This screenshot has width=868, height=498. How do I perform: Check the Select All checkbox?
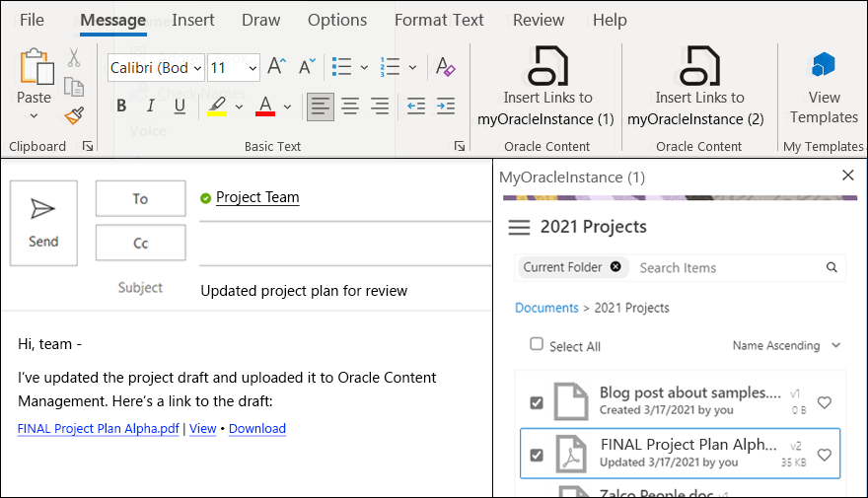(537, 344)
